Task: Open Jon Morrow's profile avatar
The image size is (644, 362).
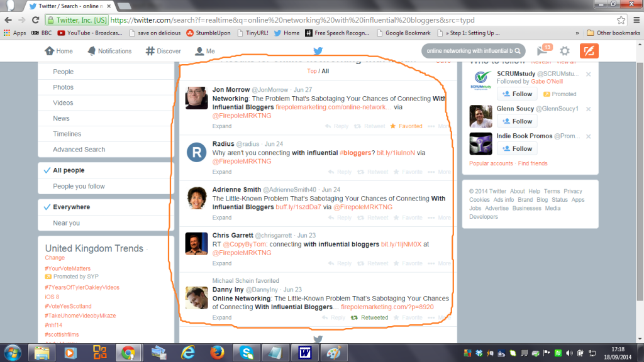Action: point(196,98)
